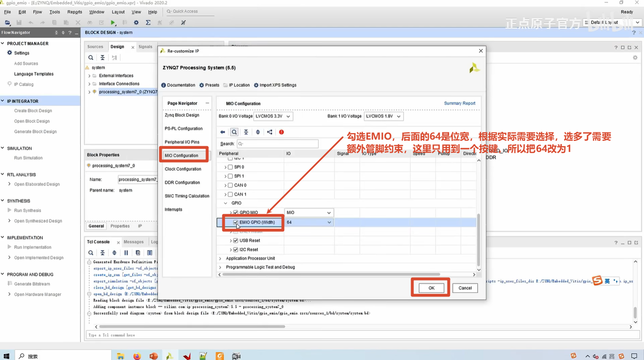Click the copy icon in Tcl Console toolbar
This screenshot has width=644, height=360.
tap(138, 253)
